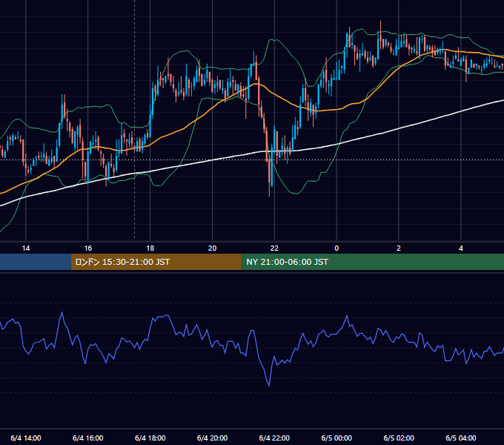Viewport: 504px width, 445px height.
Task: Click the 20 hour label on price chart axis
Action: click(x=212, y=248)
